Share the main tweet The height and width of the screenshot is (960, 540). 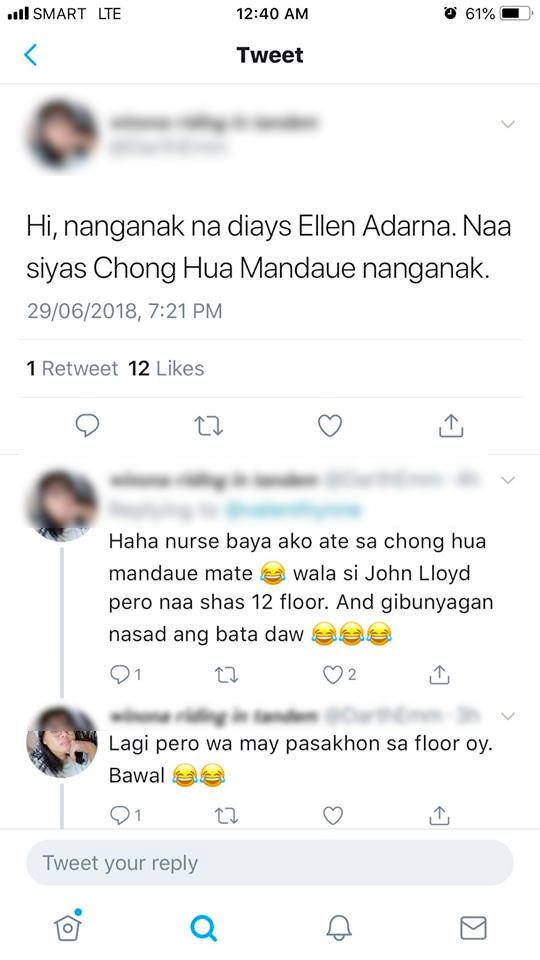tap(451, 426)
